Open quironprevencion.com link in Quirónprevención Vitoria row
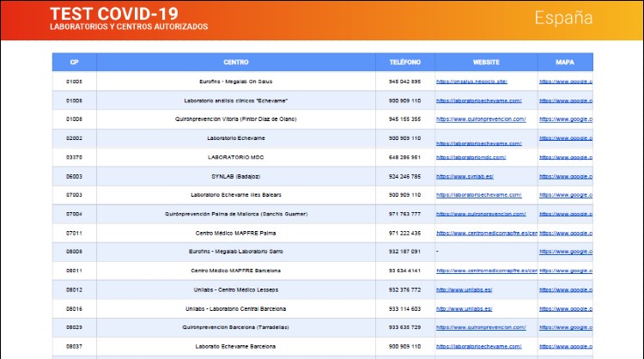This screenshot has height=359, width=644. [x=481, y=119]
